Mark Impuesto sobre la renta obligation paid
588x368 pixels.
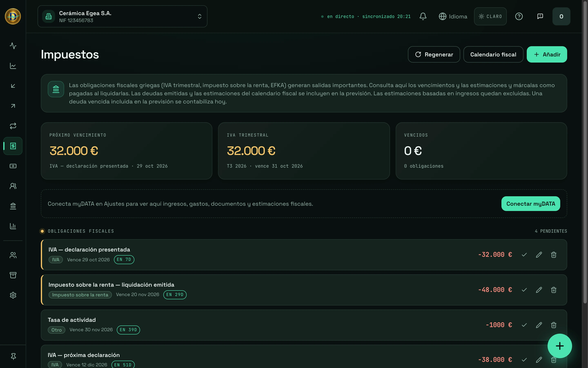(524, 290)
